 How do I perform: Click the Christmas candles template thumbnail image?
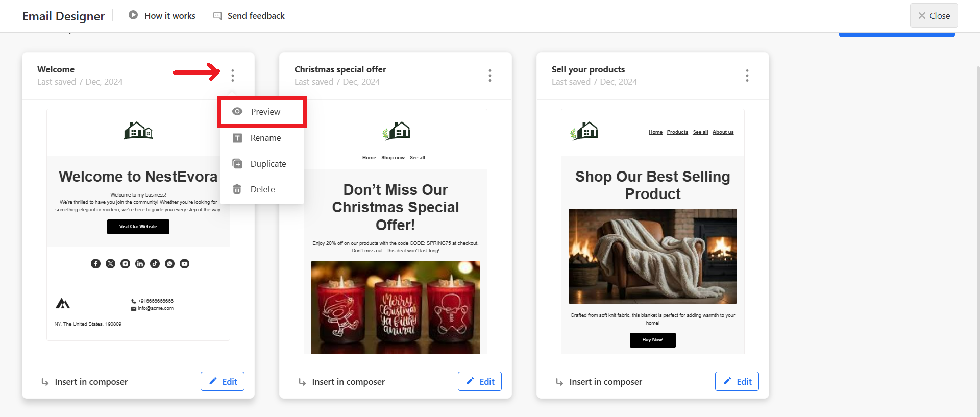(396, 307)
